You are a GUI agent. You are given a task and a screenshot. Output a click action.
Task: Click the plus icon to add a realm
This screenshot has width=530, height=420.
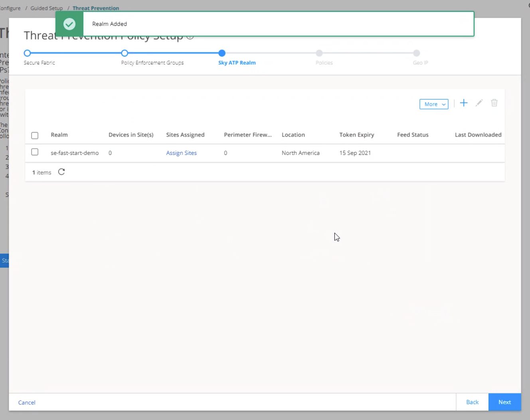463,103
